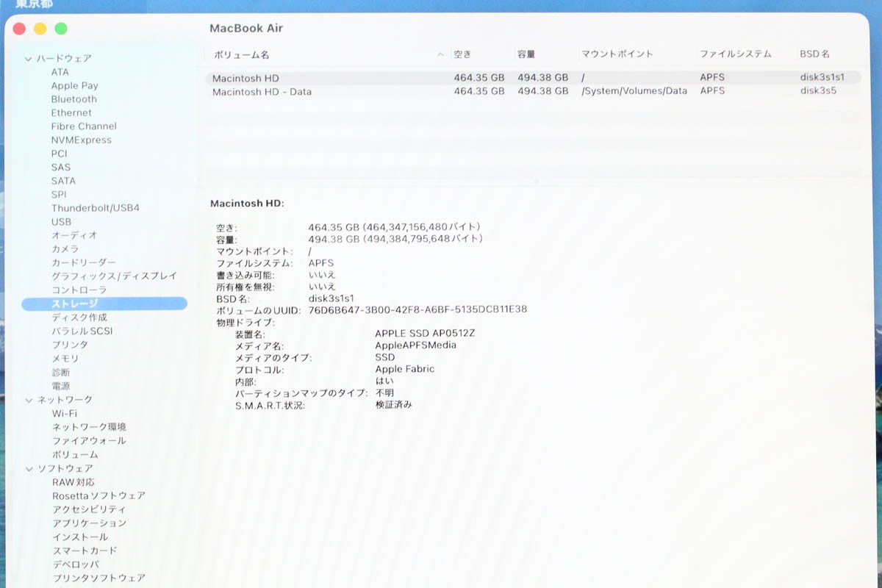The width and height of the screenshot is (882, 588).
Task: Select the ストレージ sidebar item
Action: [74, 304]
